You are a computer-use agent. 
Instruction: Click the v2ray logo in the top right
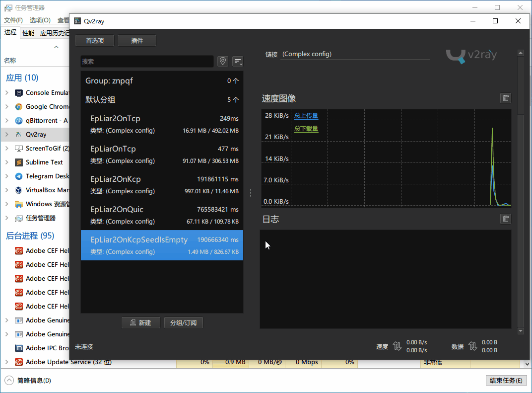coord(471,56)
